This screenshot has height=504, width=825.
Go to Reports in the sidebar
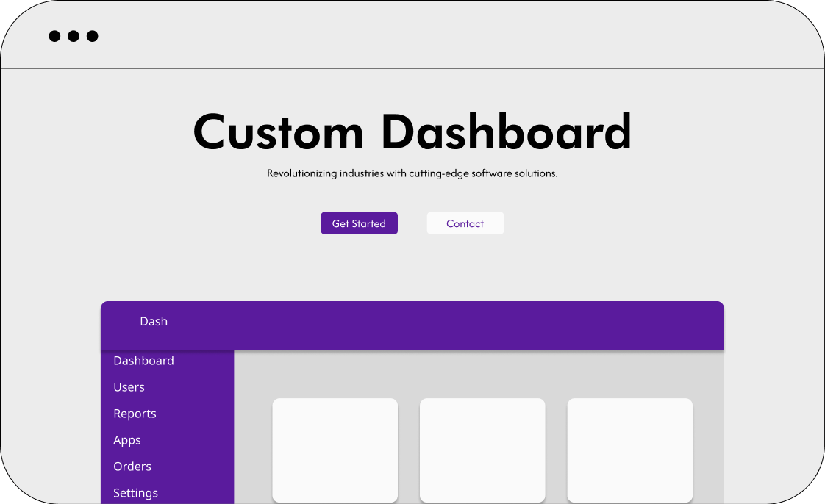(135, 414)
